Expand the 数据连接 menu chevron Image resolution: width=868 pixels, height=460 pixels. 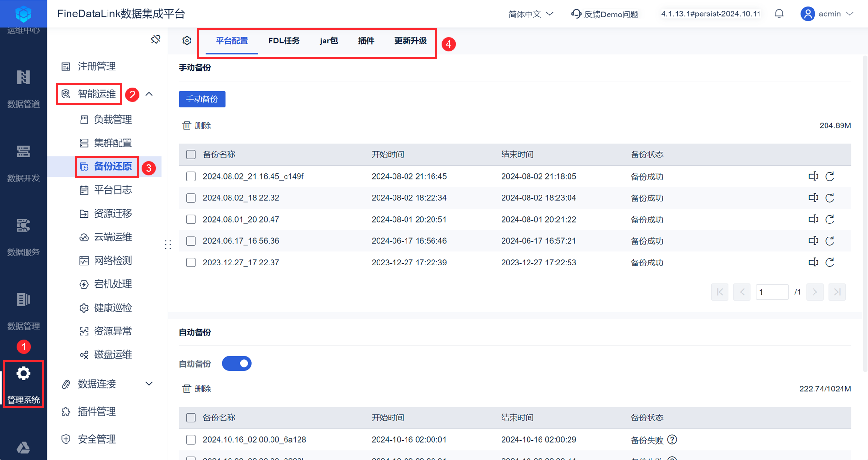(x=149, y=384)
